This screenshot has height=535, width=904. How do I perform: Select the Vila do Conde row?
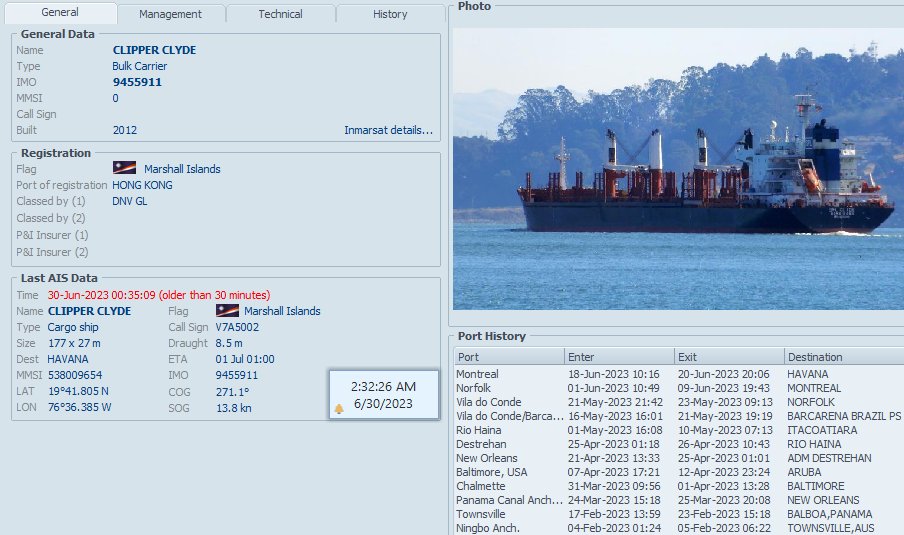click(679, 402)
